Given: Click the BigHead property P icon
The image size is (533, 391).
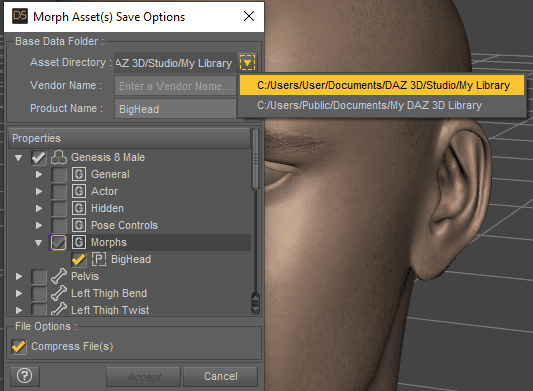Looking at the screenshot, I should click(x=99, y=259).
